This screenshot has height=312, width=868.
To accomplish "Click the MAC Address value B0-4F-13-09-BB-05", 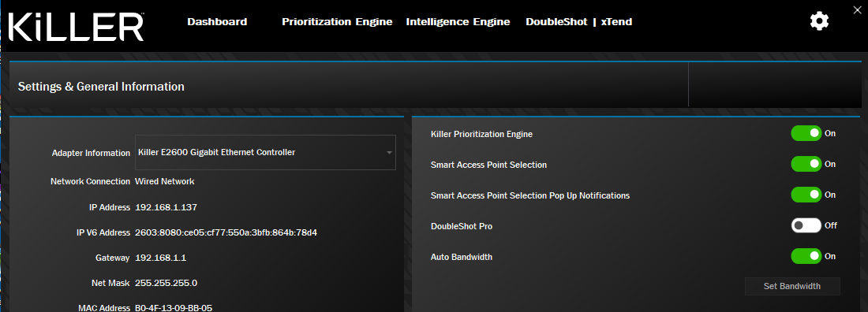I will (174, 308).
